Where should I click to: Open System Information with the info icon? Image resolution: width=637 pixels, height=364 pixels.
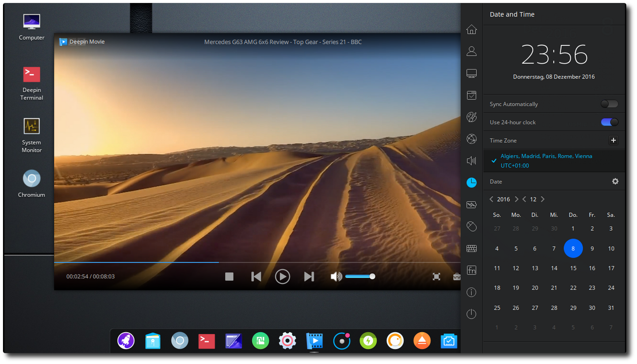pyautogui.click(x=471, y=292)
